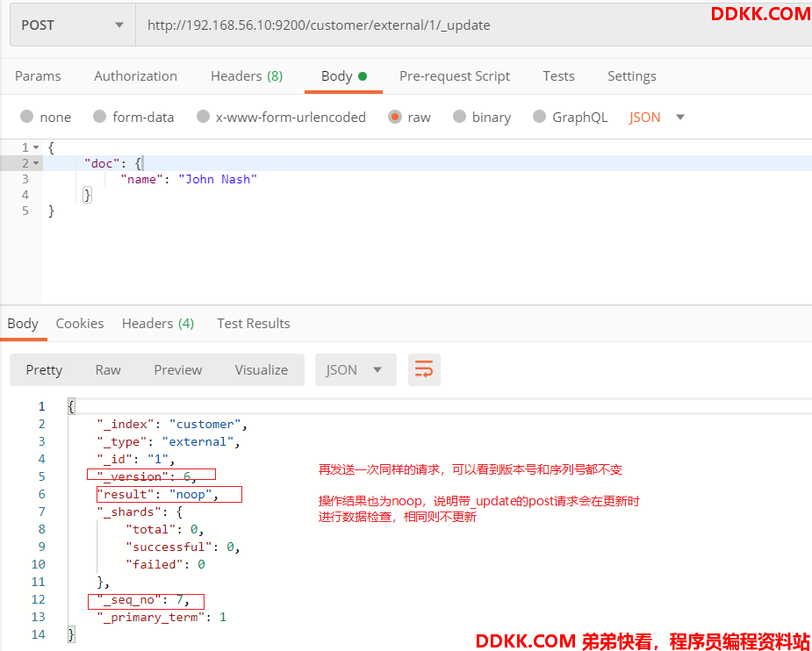Open the response Cookies tab
The height and width of the screenshot is (651, 812).
point(80,324)
